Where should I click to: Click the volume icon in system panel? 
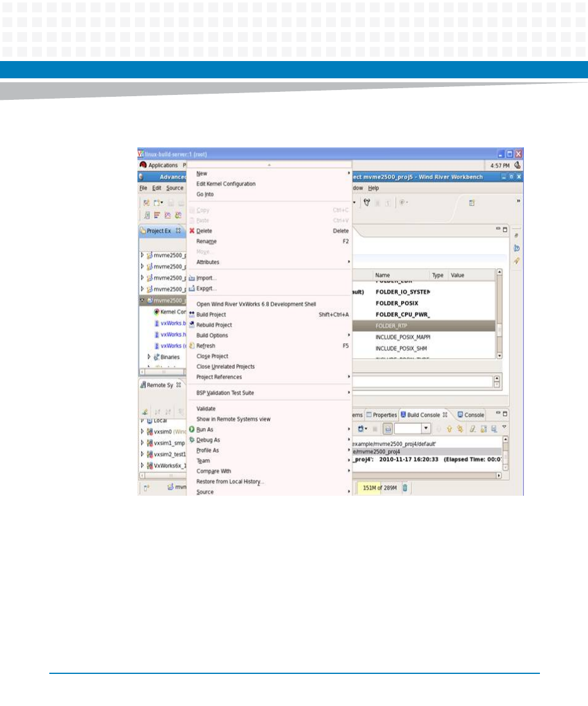click(517, 165)
